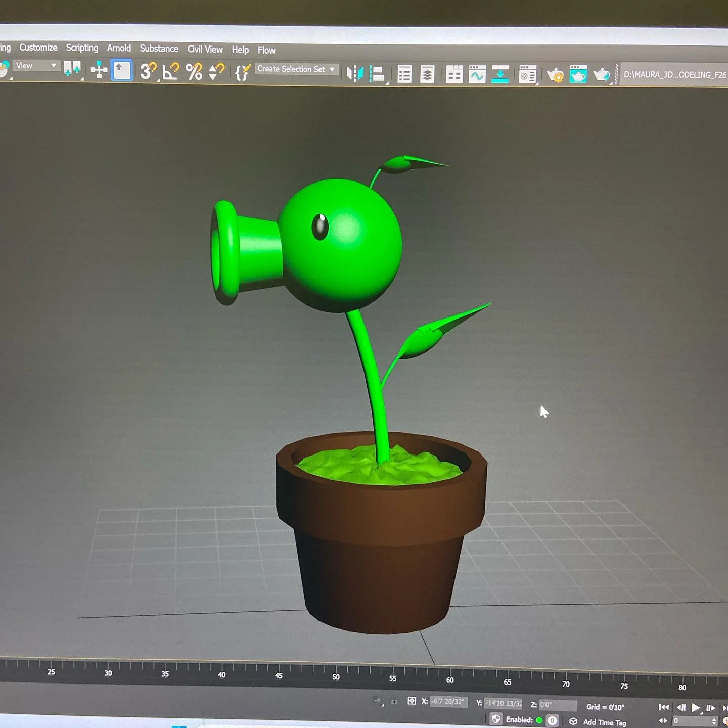
Task: Toggle Key Mode arrows icon
Action: (x=663, y=721)
